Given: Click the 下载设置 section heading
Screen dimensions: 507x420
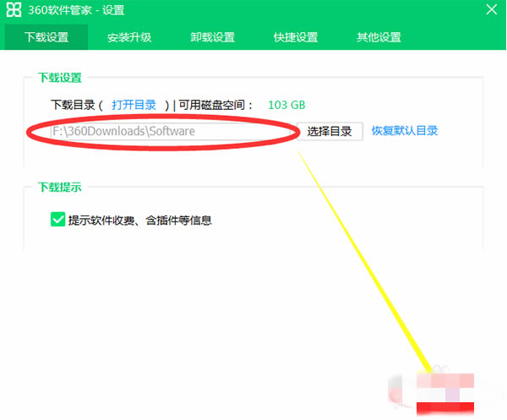Looking at the screenshot, I should click(59, 78).
